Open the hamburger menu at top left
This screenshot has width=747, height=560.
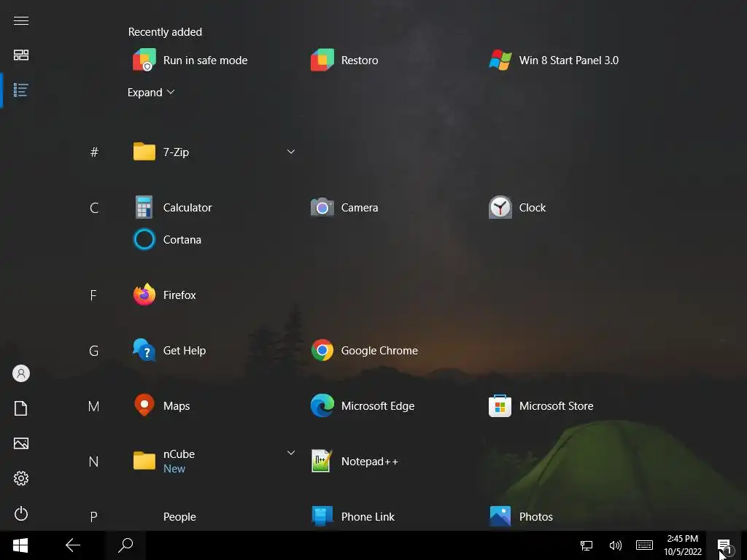click(21, 20)
